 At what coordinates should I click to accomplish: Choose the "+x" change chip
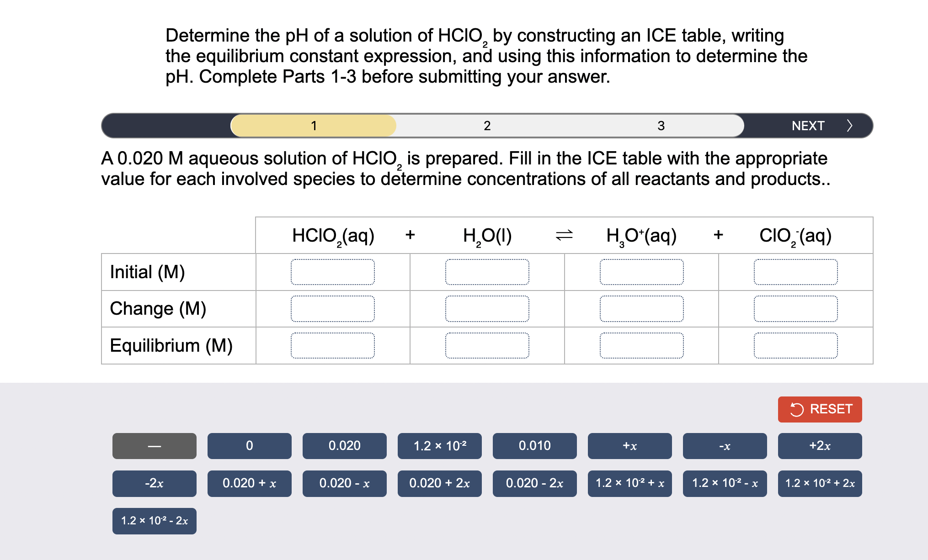point(629,446)
